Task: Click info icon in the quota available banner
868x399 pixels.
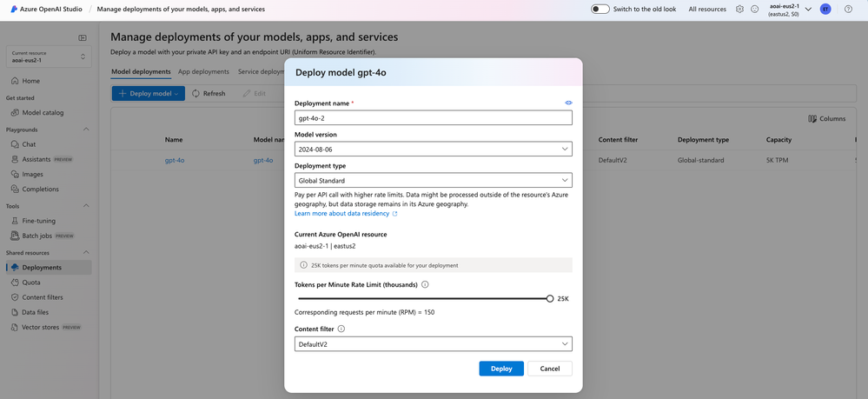Action: pyautogui.click(x=303, y=265)
